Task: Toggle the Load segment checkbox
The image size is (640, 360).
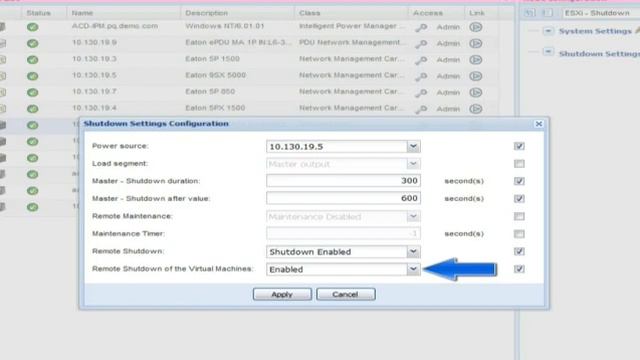Action: coord(519,164)
